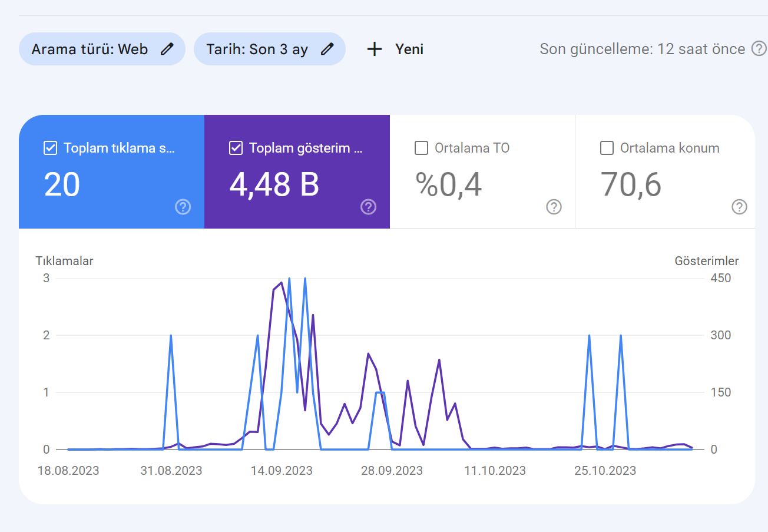
Task: Uncheck Toplam gösterim sayısı checkbox
Action: tap(236, 148)
